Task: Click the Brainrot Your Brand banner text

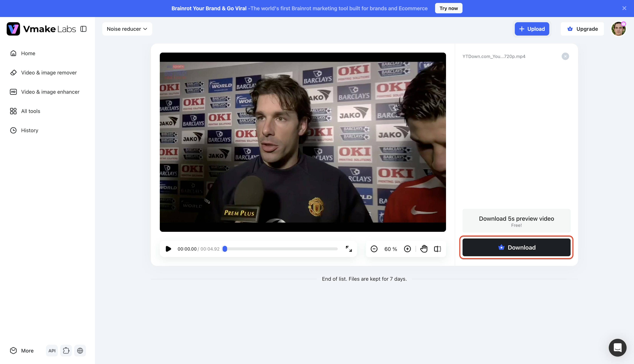Action: tap(299, 8)
